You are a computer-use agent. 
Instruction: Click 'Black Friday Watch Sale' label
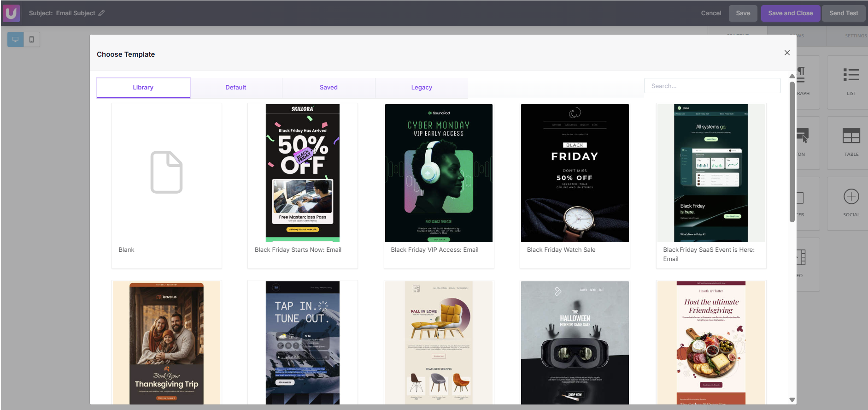(561, 250)
